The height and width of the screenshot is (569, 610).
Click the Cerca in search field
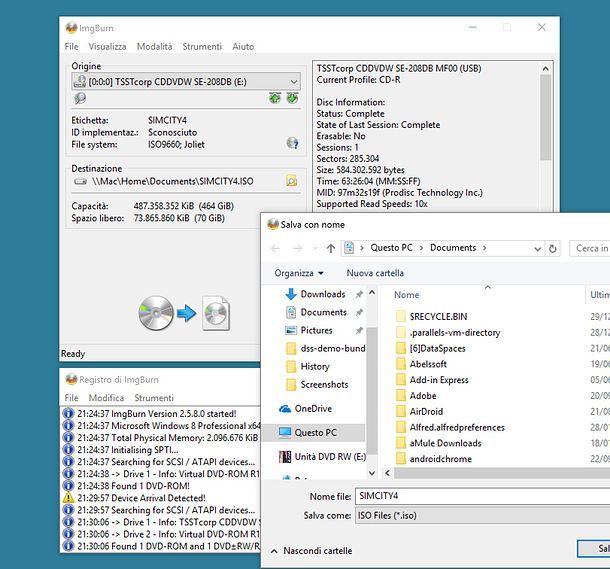590,249
